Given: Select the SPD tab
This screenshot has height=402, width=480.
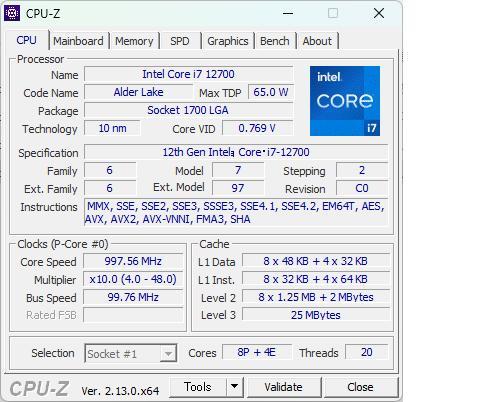Looking at the screenshot, I should tap(180, 41).
